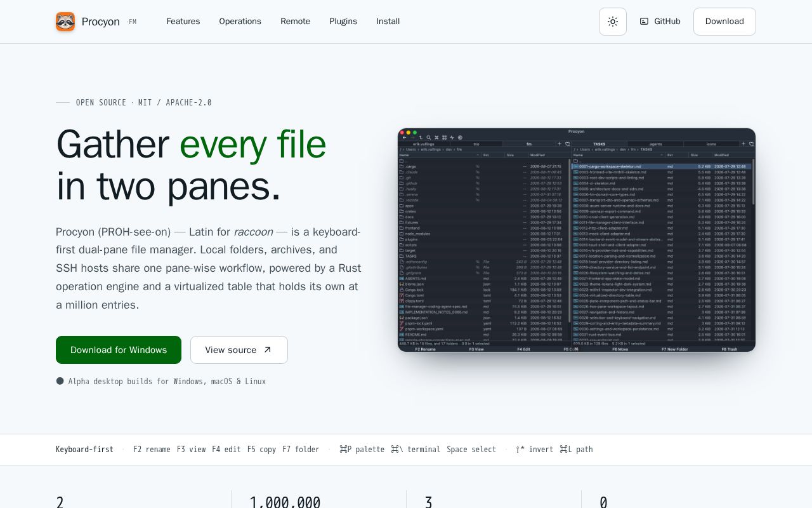This screenshot has height=508, width=812.
Task: Click the Procyon raccoon logo
Action: tap(65, 22)
